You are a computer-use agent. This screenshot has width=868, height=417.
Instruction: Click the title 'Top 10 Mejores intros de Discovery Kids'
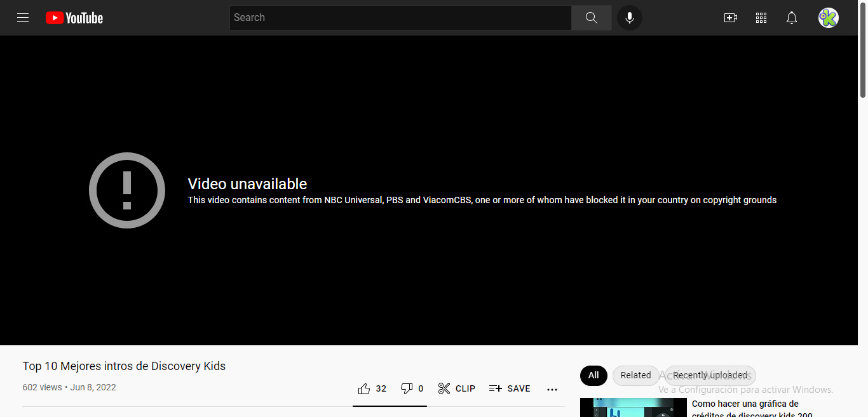tap(124, 366)
